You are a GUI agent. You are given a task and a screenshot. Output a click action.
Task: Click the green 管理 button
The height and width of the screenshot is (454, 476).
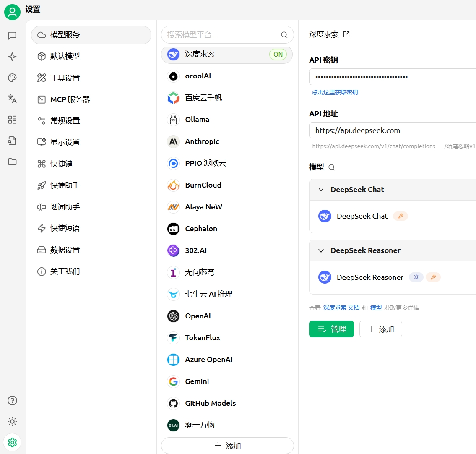331,329
